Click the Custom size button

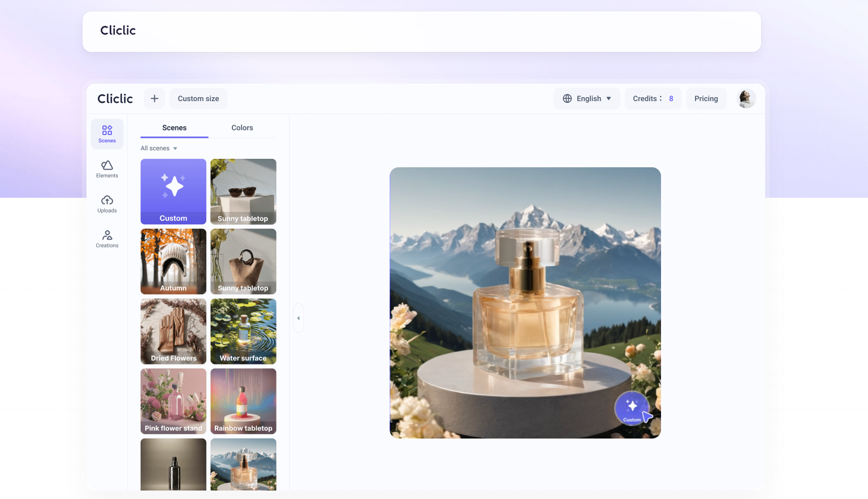198,98
